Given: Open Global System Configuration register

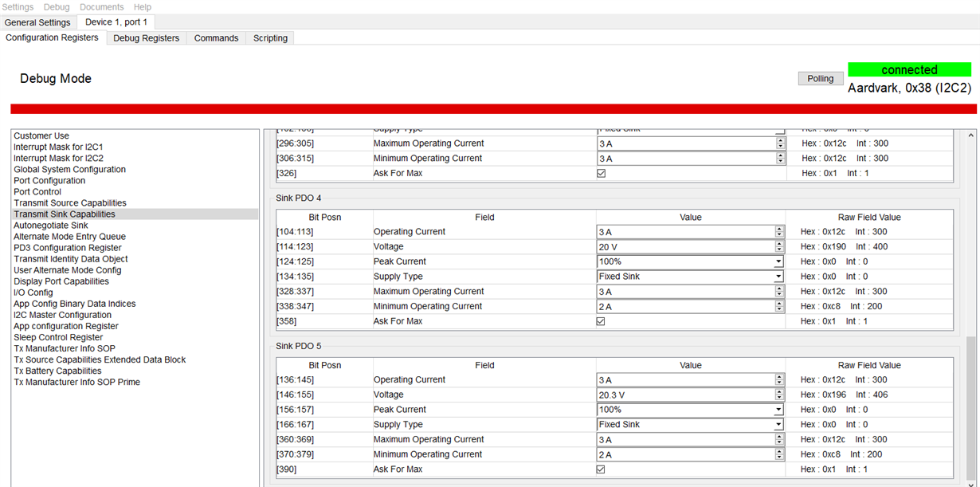Looking at the screenshot, I should (69, 169).
